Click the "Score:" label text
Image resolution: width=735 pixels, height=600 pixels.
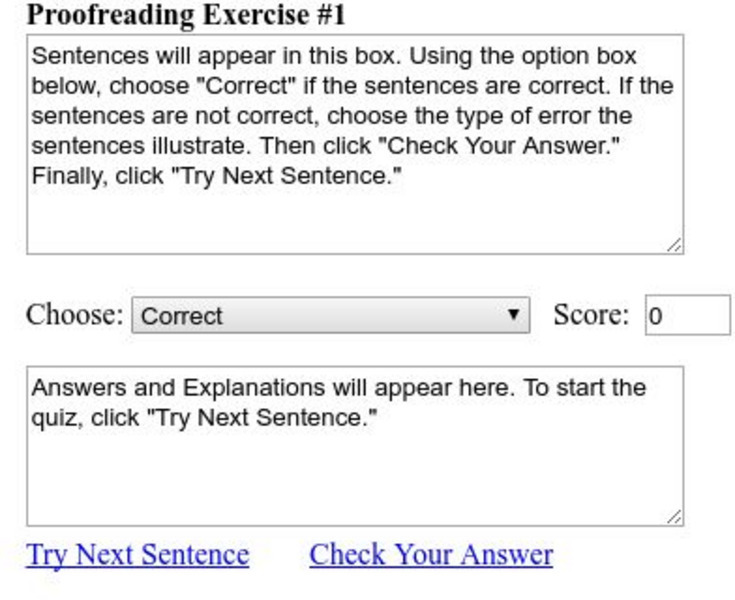coord(591,315)
